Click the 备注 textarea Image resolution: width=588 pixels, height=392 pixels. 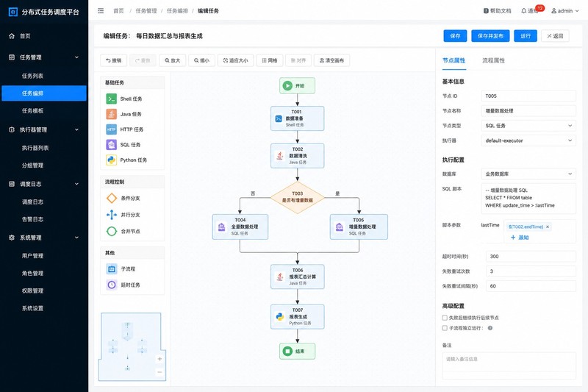click(509, 366)
